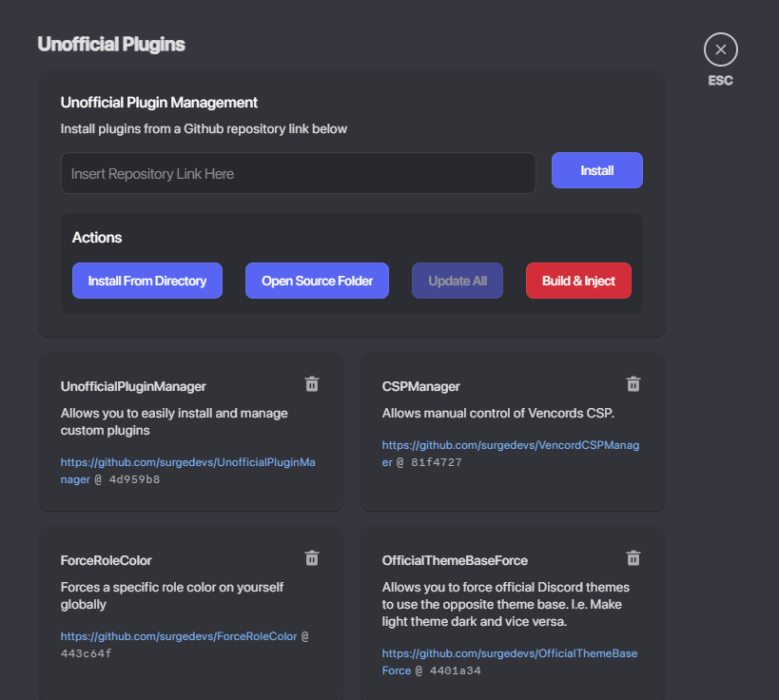
Task: Close the settings with the X icon
Action: pos(720,49)
